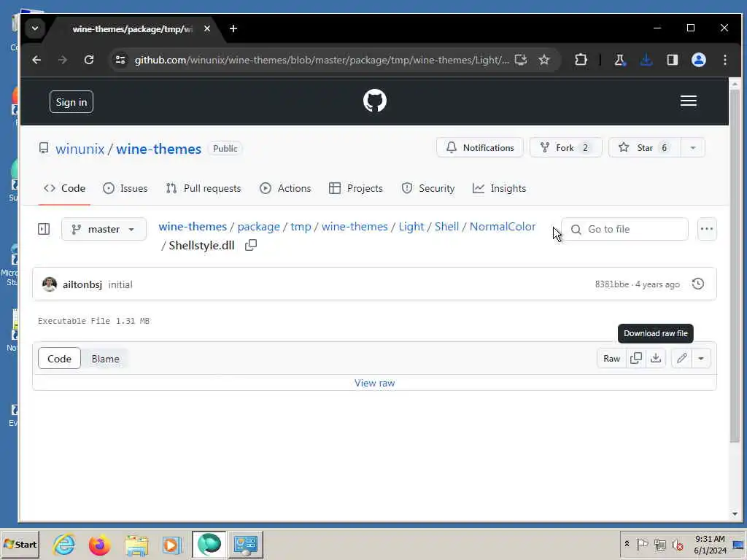747x560 pixels.
Task: Click the browser forward arrow
Action: pyautogui.click(x=63, y=60)
